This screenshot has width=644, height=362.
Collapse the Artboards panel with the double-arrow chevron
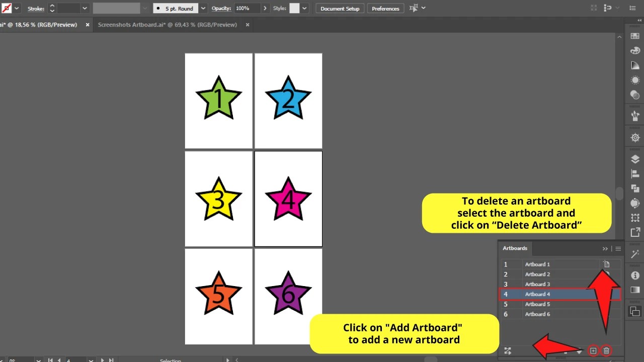coord(605,248)
